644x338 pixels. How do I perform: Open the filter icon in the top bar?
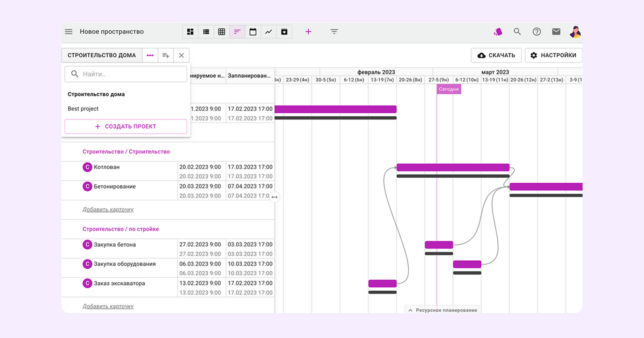coord(334,32)
